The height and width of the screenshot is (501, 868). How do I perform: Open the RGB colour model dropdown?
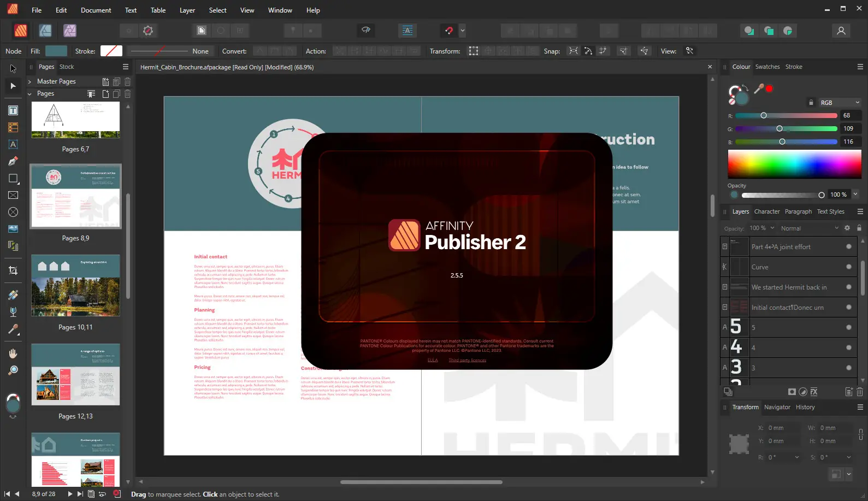840,103
